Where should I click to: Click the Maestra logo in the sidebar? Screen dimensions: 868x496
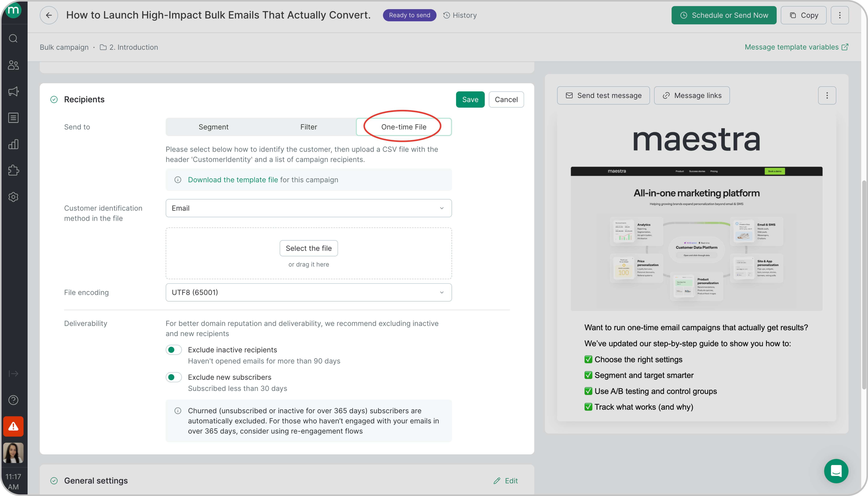(13, 10)
